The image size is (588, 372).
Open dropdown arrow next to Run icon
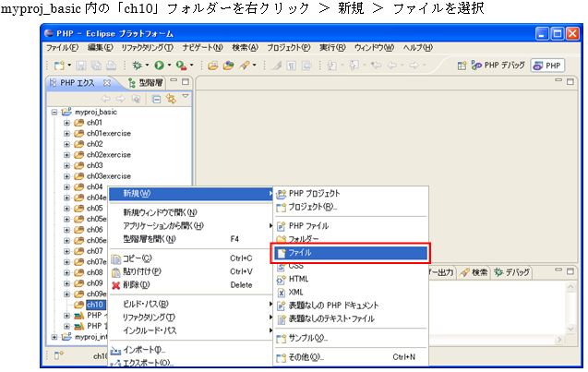point(167,66)
